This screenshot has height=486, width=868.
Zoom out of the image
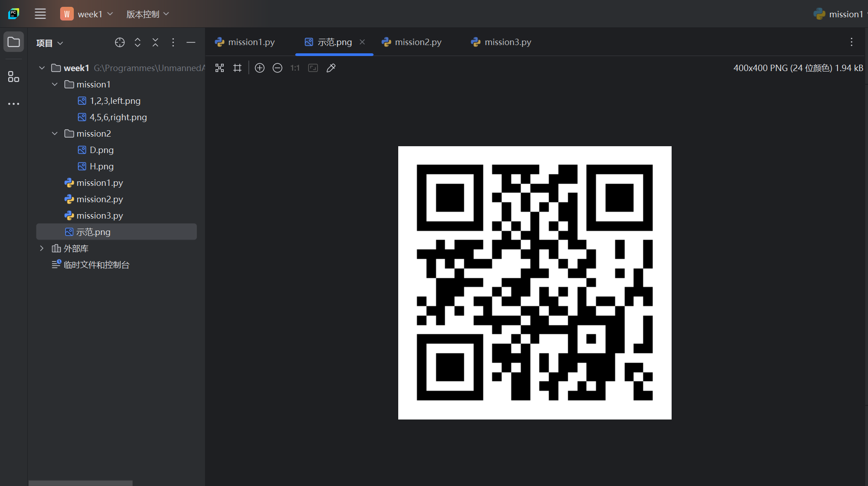(277, 68)
